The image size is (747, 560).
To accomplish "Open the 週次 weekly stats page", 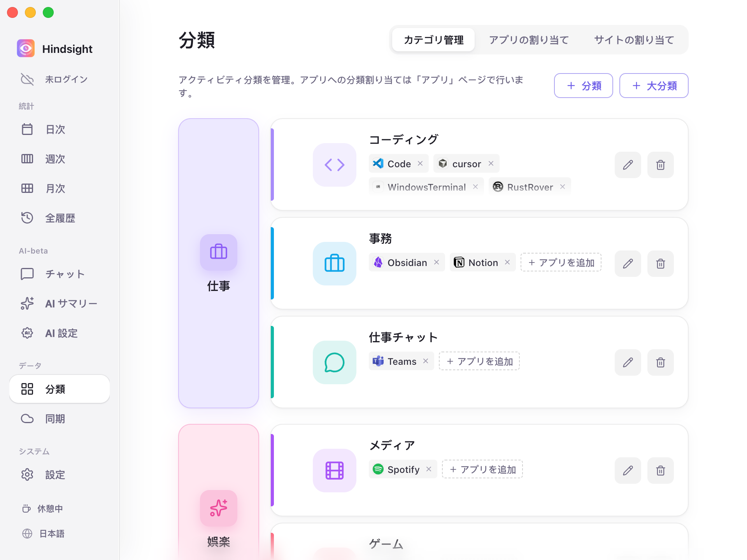I will point(60,159).
